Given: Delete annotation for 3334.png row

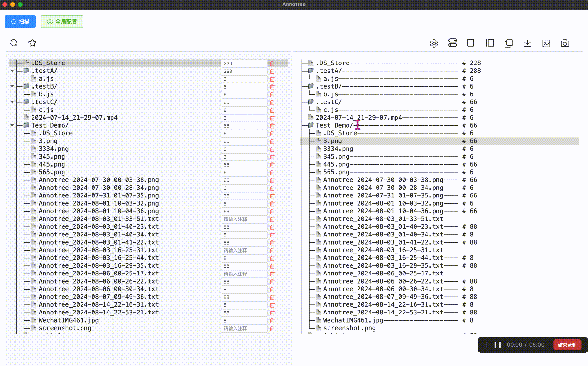Looking at the screenshot, I should coord(272,149).
